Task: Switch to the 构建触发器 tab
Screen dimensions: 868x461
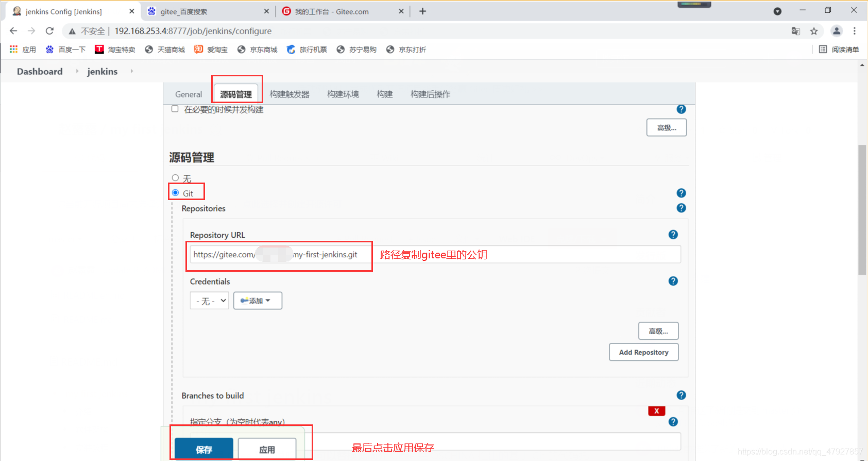Action: (290, 94)
